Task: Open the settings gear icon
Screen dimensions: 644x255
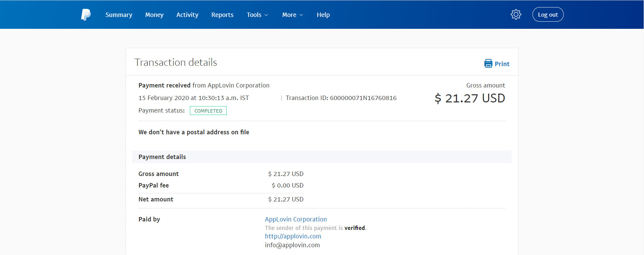Action: [x=516, y=15]
